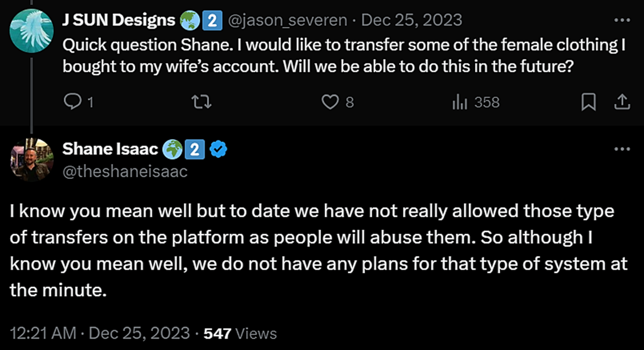
Task: Open J SUN Designs profile picture
Action: pos(32,31)
